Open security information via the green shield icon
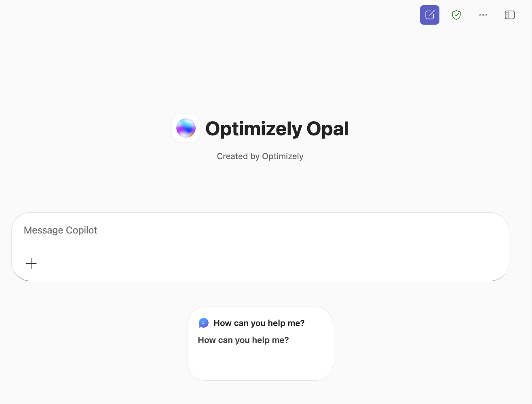Viewport: 532px width, 404px height. pos(456,15)
